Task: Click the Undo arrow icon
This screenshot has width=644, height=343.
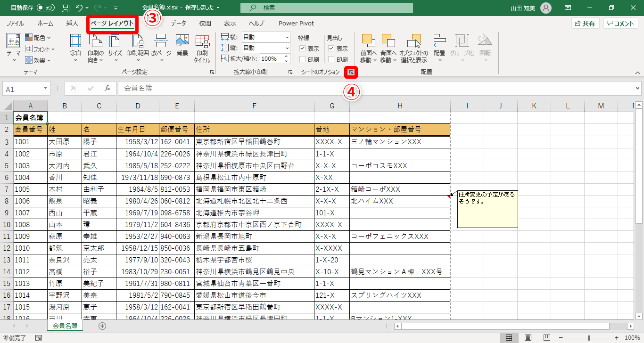Action: tap(79, 8)
